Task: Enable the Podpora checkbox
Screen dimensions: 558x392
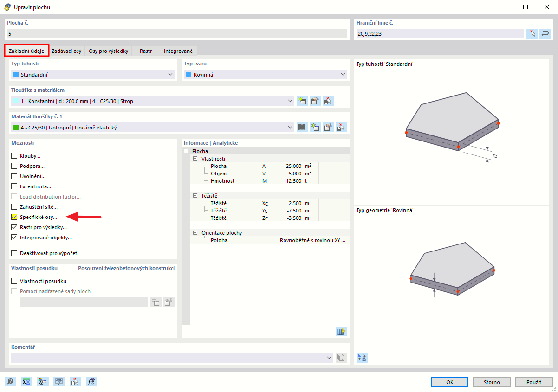Action: click(14, 166)
